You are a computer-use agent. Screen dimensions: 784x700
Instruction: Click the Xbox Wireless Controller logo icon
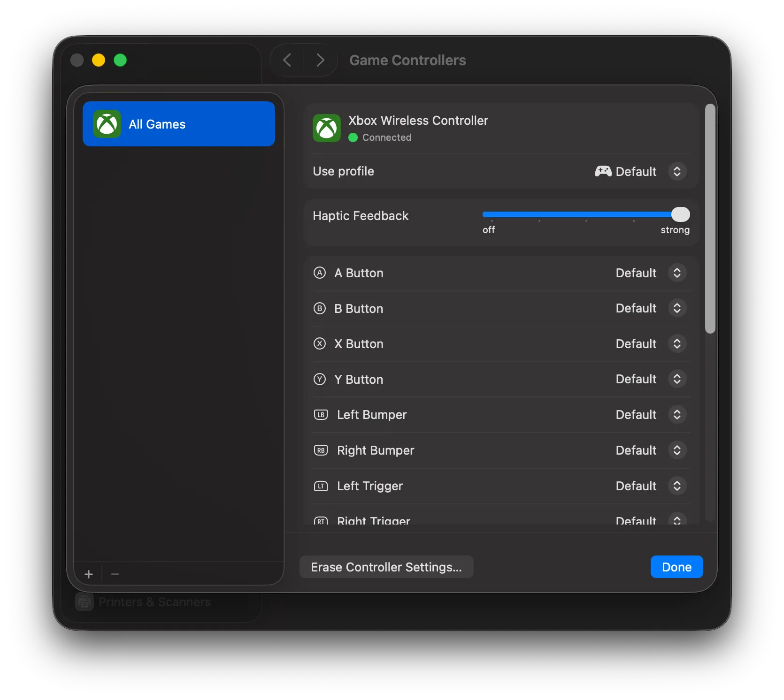(327, 128)
